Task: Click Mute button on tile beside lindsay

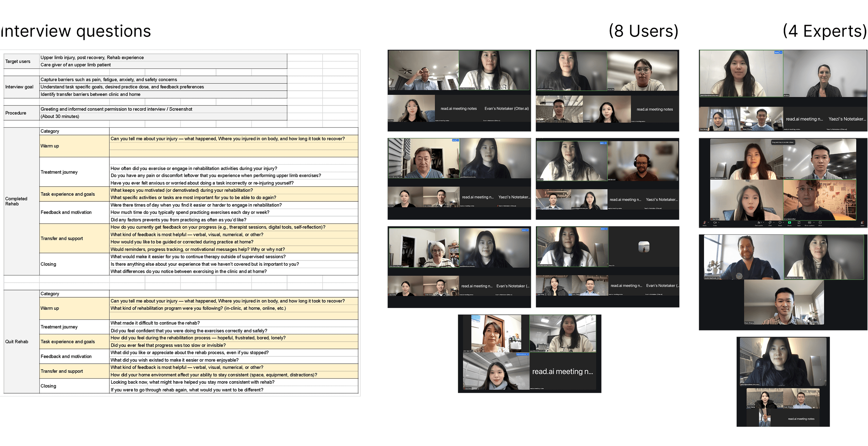Action: coord(777,53)
